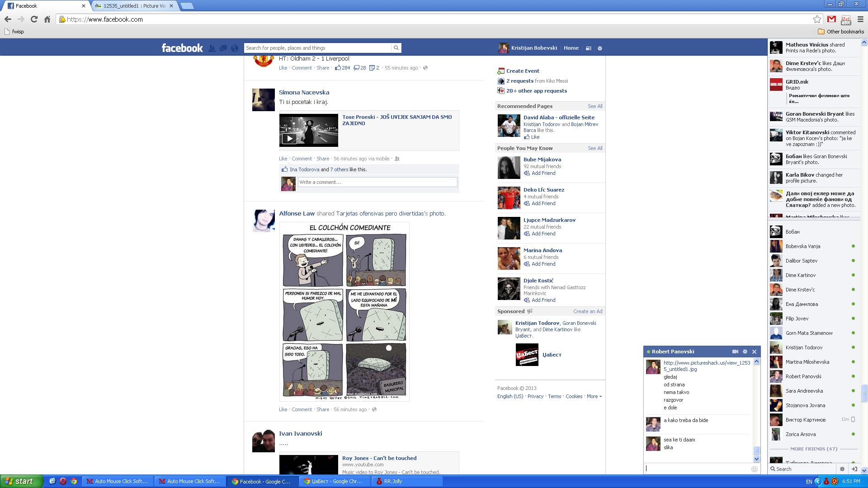Open notifications globe icon in header
868x488 pixels.
(235, 48)
